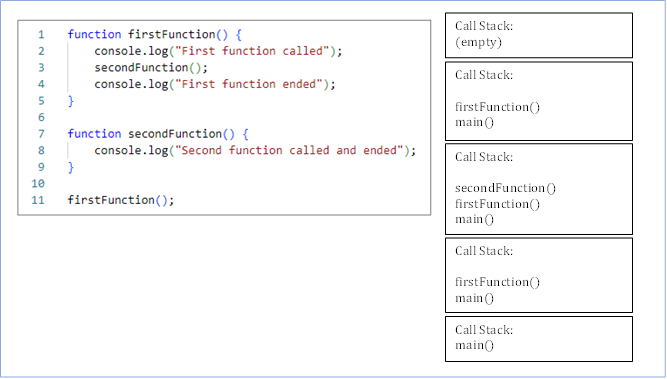Image resolution: width=667 pixels, height=379 pixels.
Task: Click 'Call Stack:' heading above 'secondFunction()'
Action: 484,157
